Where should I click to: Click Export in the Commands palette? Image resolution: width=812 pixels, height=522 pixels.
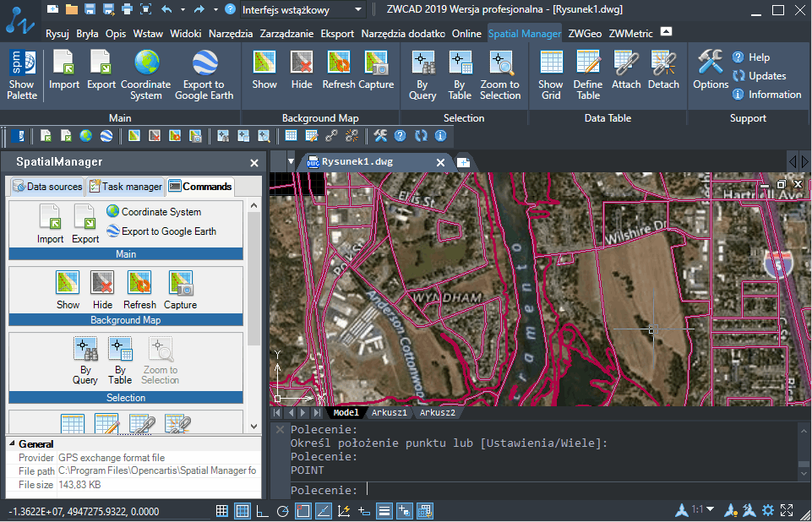85,224
